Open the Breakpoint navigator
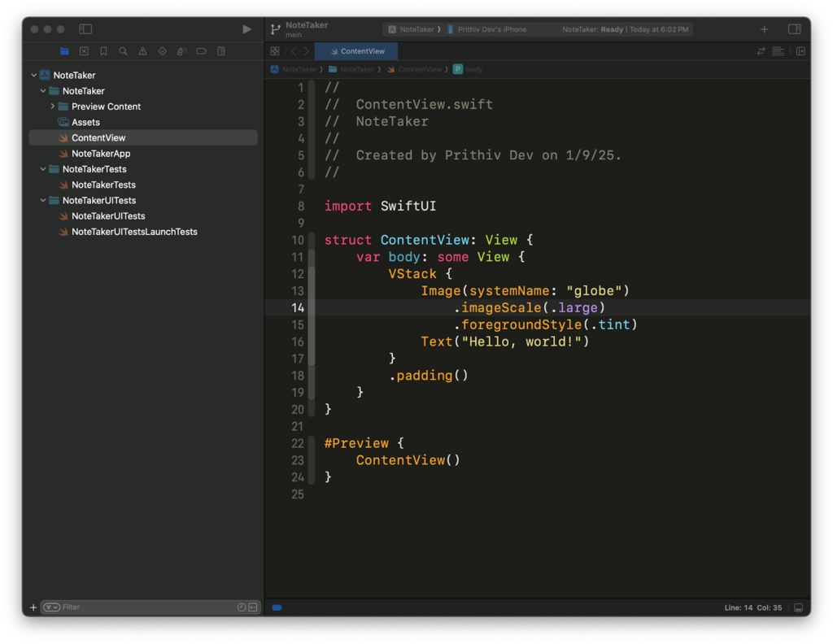The height and width of the screenshot is (644, 833). (201, 50)
